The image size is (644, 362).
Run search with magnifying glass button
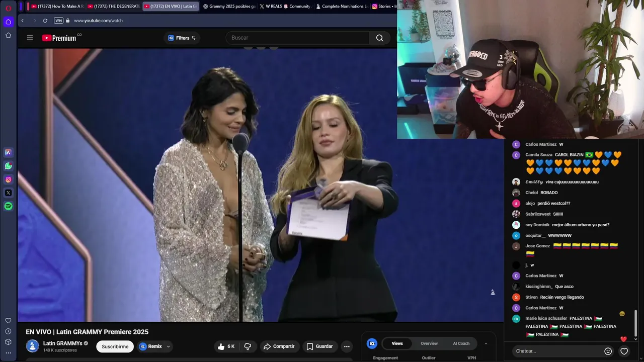[380, 38]
